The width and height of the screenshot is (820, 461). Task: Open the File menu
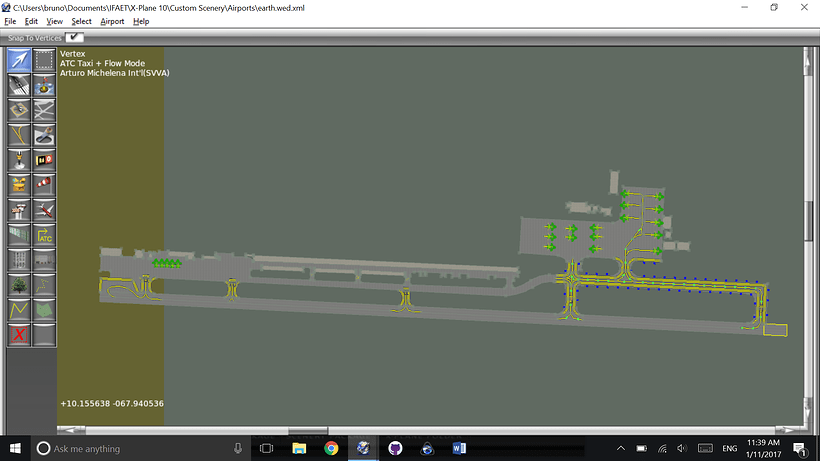tap(10, 21)
